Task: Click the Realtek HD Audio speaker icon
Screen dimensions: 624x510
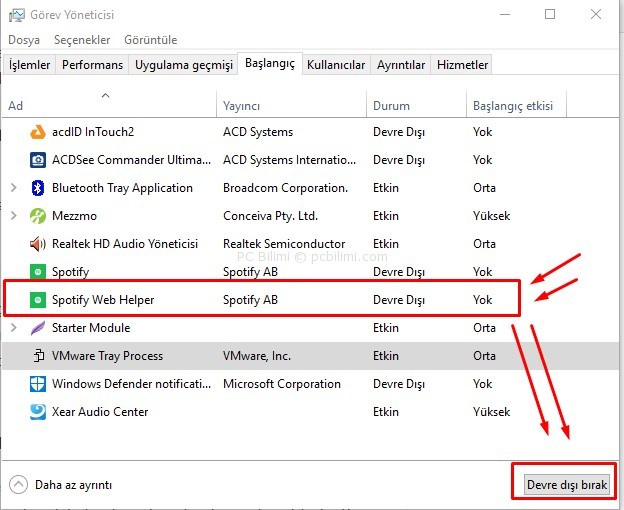Action: click(x=38, y=244)
